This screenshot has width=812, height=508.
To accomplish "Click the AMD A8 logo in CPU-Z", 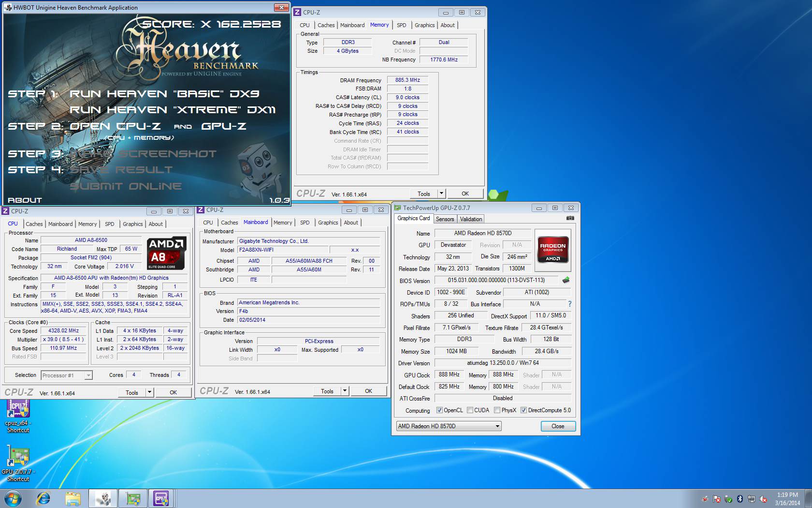I will point(166,253).
